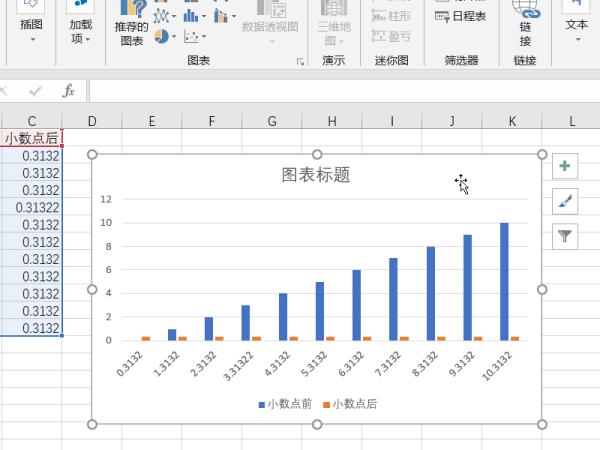
Task: Grab the chart's top-center sizing handle
Action: [x=317, y=155]
